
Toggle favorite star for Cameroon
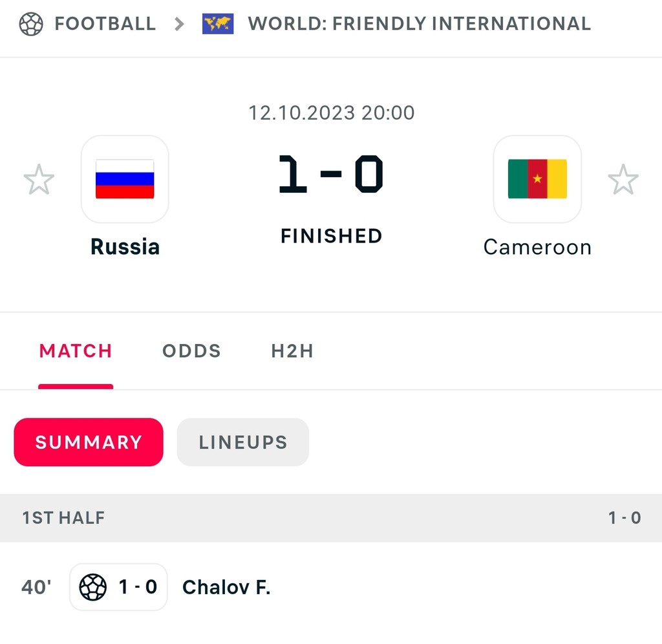coord(623,180)
